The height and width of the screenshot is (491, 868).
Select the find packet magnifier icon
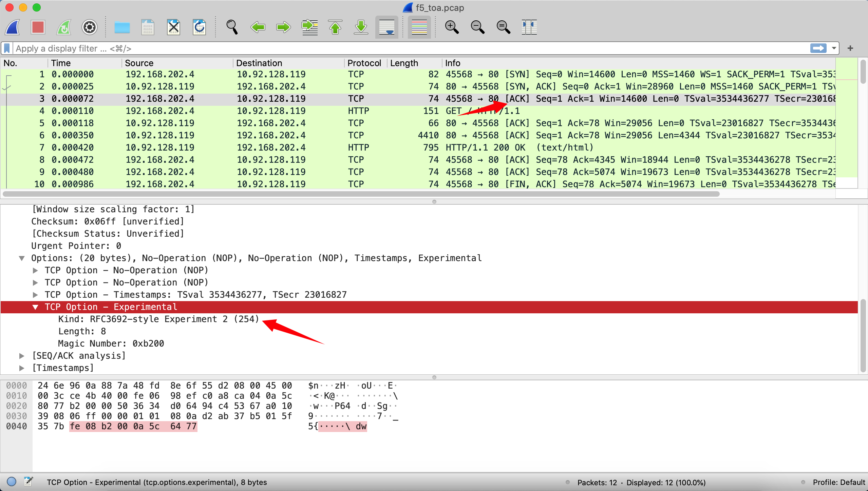(x=232, y=27)
